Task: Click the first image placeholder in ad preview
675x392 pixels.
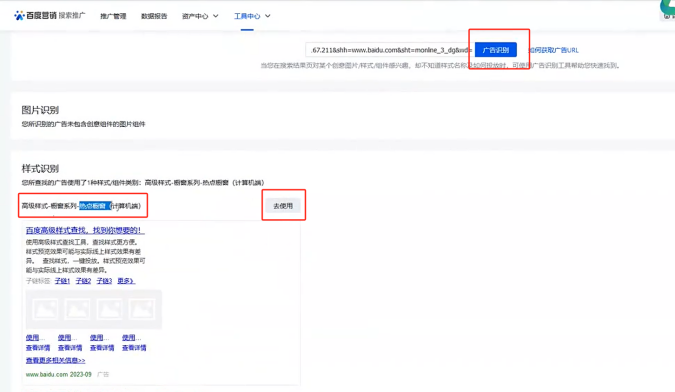Action: point(45,309)
